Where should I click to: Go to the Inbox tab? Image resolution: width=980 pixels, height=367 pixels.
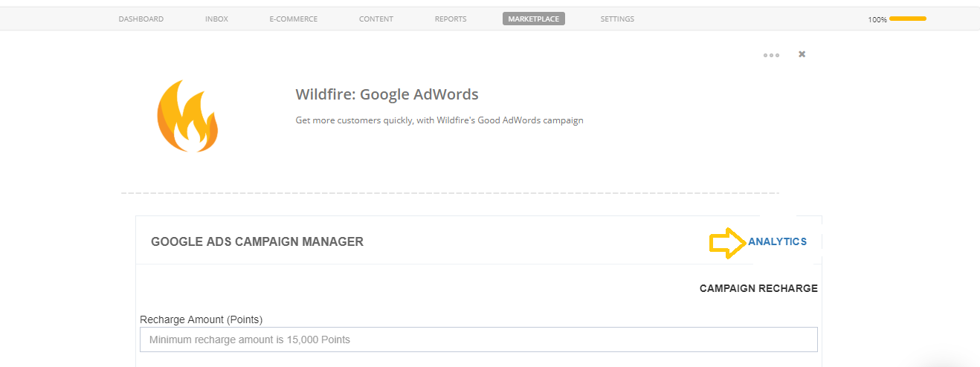pos(216,19)
